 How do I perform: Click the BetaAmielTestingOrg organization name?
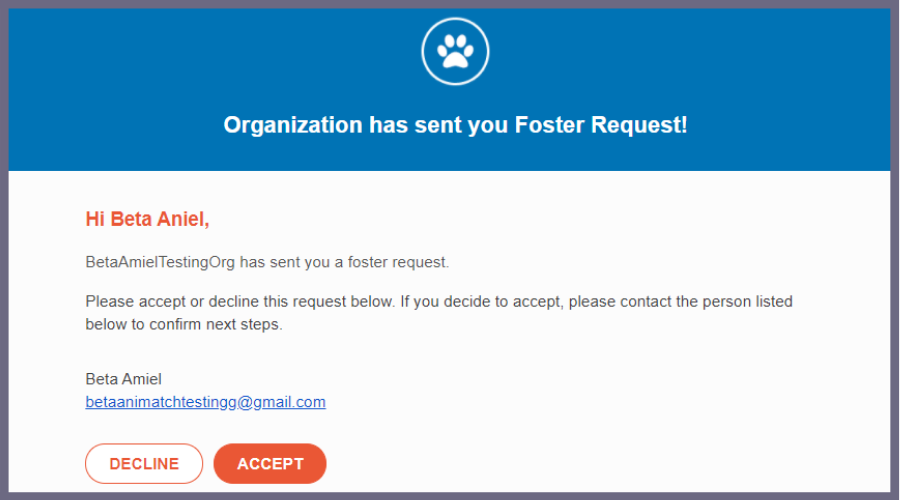160,262
